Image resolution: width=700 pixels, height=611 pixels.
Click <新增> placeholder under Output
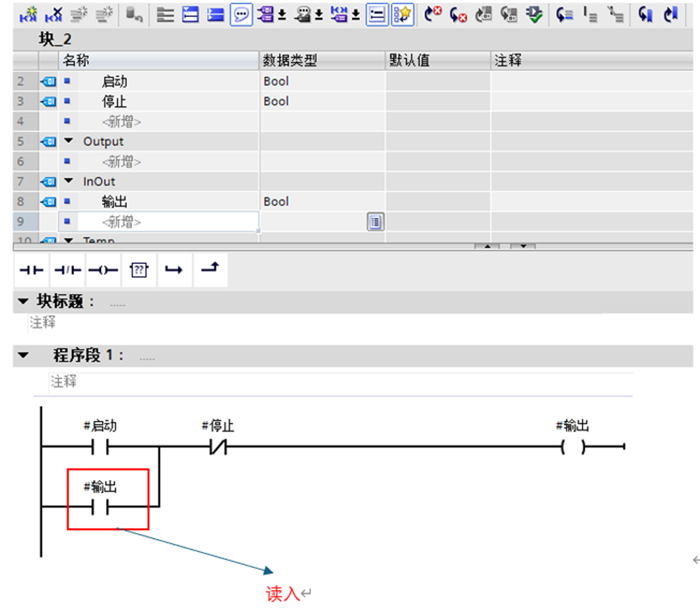click(x=121, y=162)
